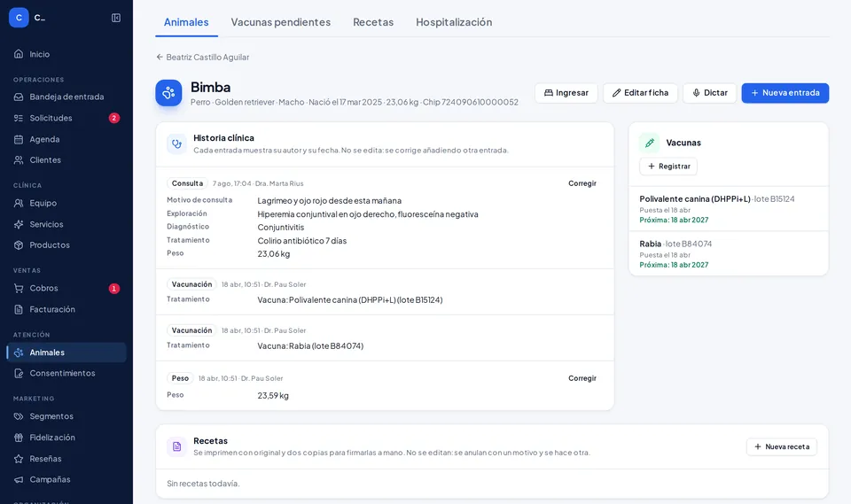Viewport: 851px width, 504px height.
Task: Click Polivalente canina (DHPPi+L) vaccine row
Action: pos(729,209)
